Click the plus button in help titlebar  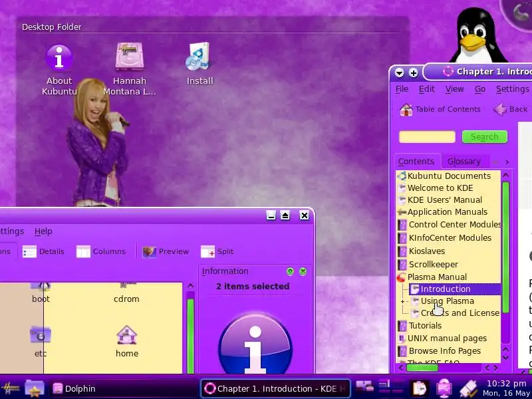[x=413, y=72]
